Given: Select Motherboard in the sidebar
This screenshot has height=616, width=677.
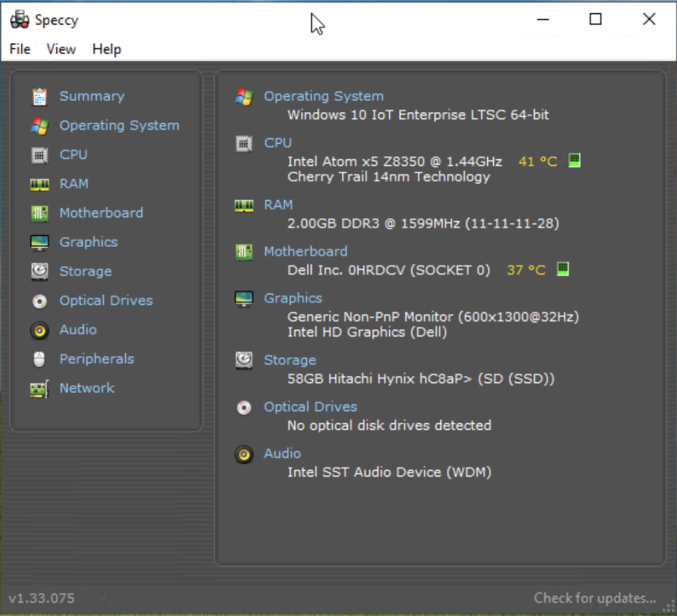Looking at the screenshot, I should point(102,213).
